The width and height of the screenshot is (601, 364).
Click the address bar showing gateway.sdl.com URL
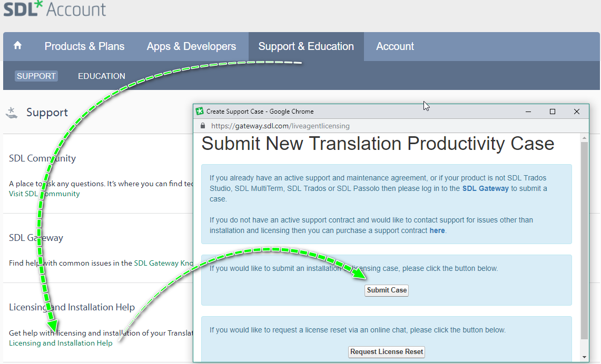tap(279, 126)
